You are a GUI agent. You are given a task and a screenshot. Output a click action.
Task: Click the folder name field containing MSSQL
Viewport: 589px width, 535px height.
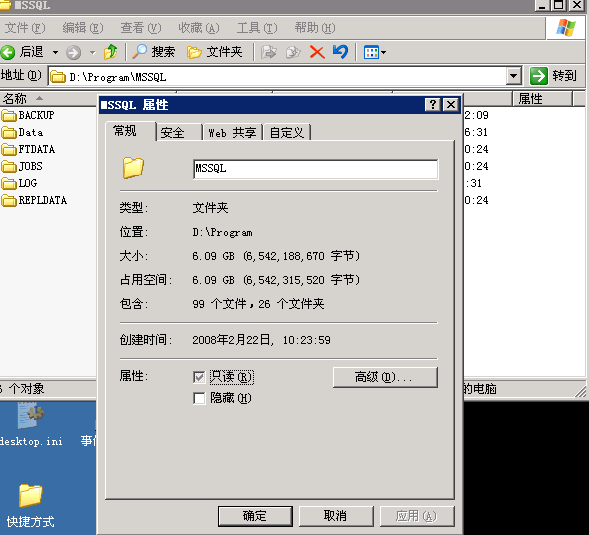[316, 169]
